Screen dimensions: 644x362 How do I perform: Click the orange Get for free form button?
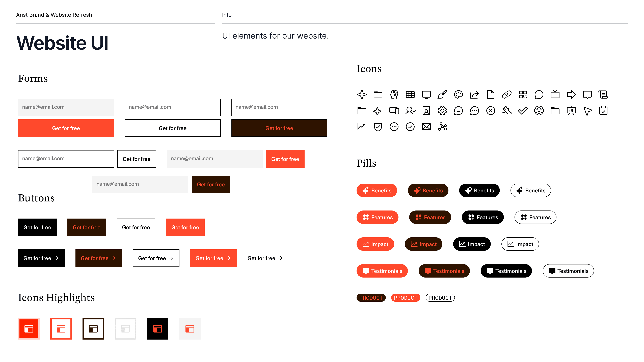(66, 128)
